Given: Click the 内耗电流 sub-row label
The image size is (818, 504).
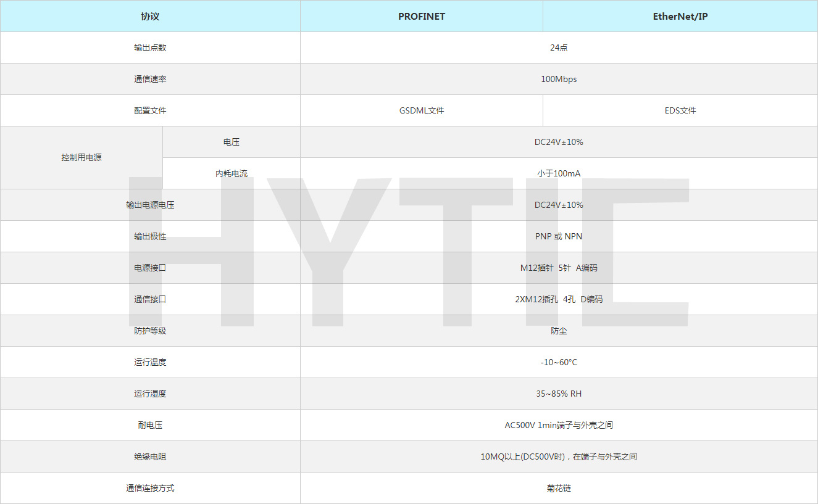Looking at the screenshot, I should click(232, 173).
